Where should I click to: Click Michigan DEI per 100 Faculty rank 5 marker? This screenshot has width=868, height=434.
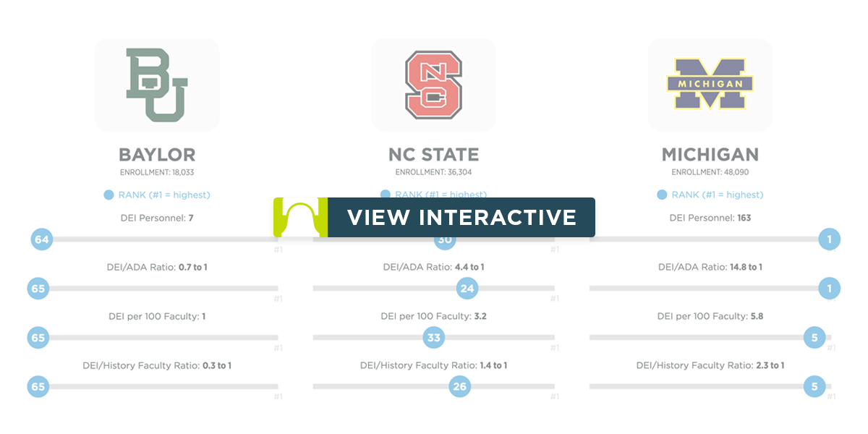(814, 337)
